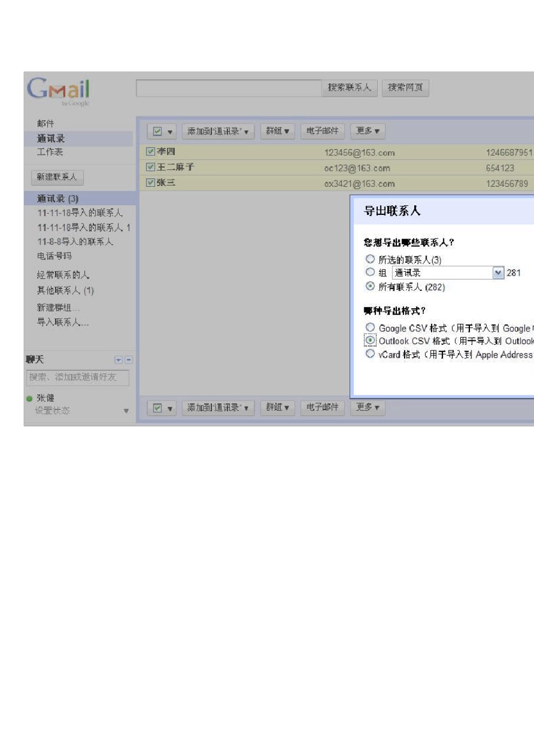This screenshot has width=534, height=756.
Task: Open the top 群组 dropdown
Action: pyautogui.click(x=277, y=131)
